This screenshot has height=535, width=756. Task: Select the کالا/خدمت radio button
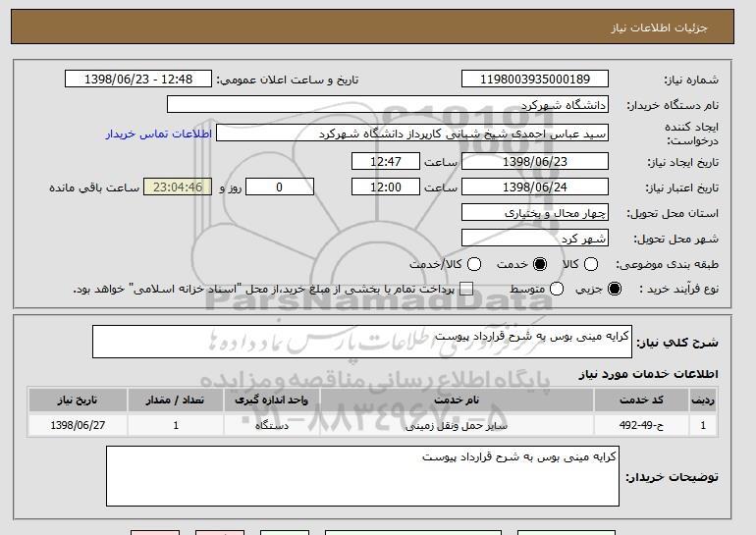(x=474, y=264)
